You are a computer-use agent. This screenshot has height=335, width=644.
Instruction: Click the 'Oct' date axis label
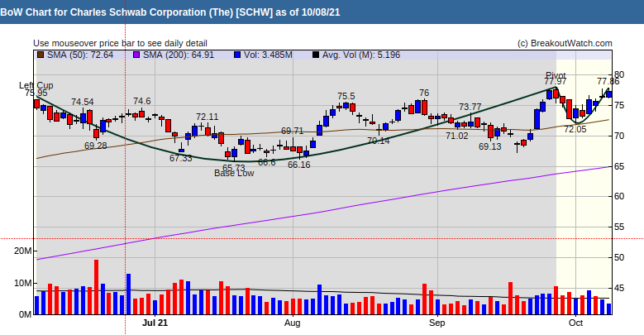(576, 323)
